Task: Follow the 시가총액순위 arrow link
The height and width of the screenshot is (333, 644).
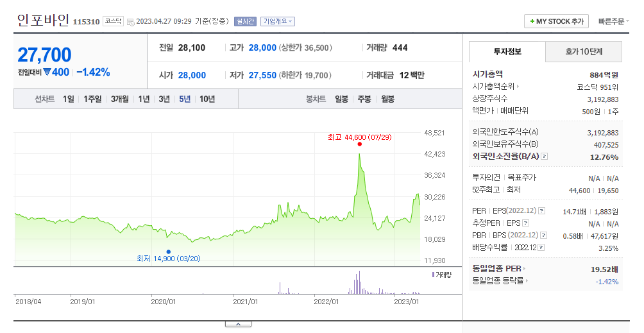Action: pos(496,87)
